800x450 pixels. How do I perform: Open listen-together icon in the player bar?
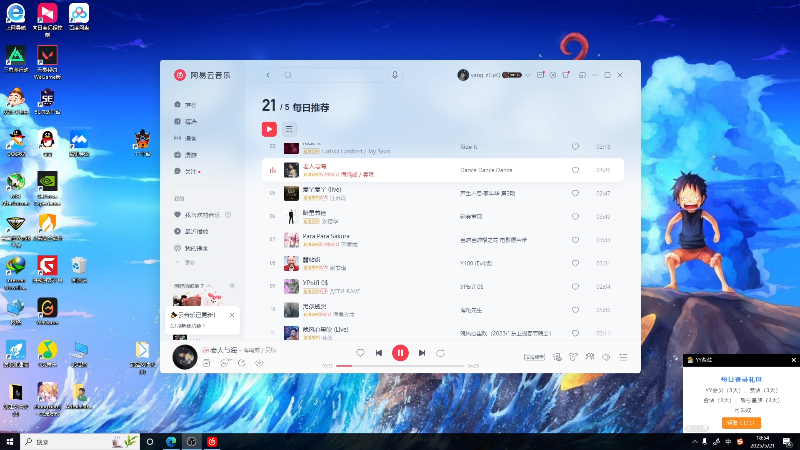590,357
